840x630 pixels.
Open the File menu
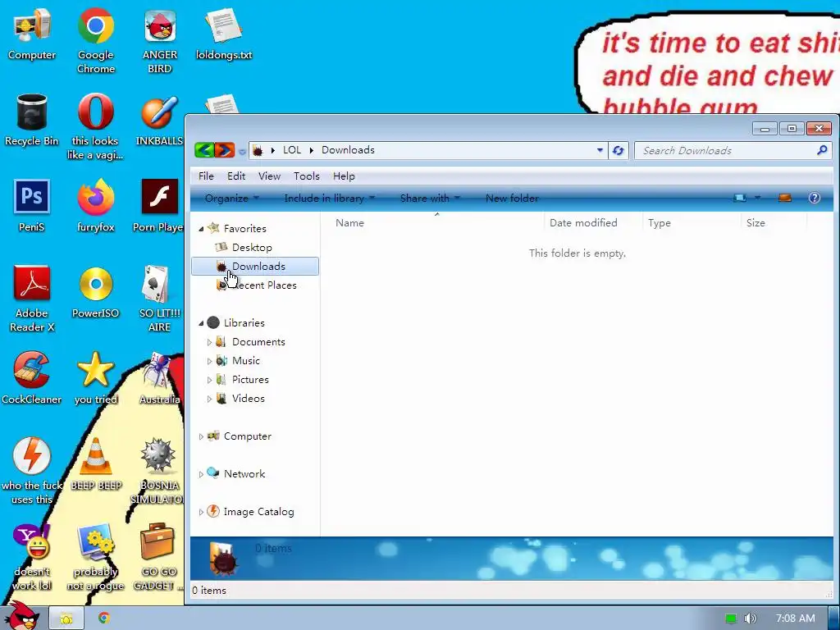206,176
